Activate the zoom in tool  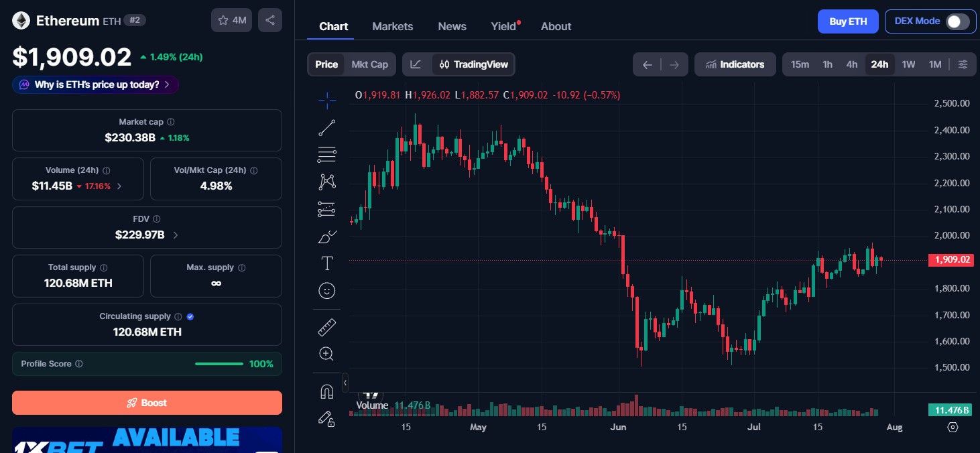(327, 354)
